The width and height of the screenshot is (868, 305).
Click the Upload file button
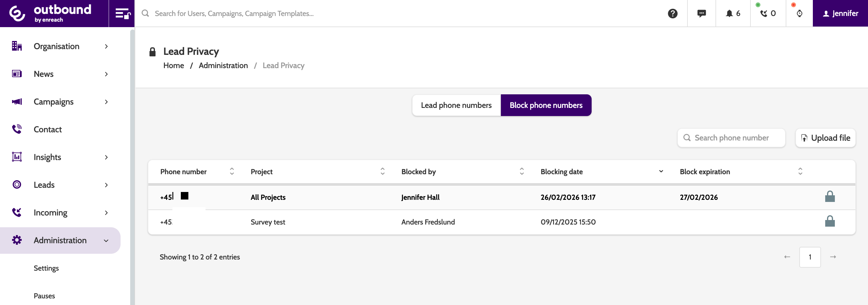click(825, 138)
